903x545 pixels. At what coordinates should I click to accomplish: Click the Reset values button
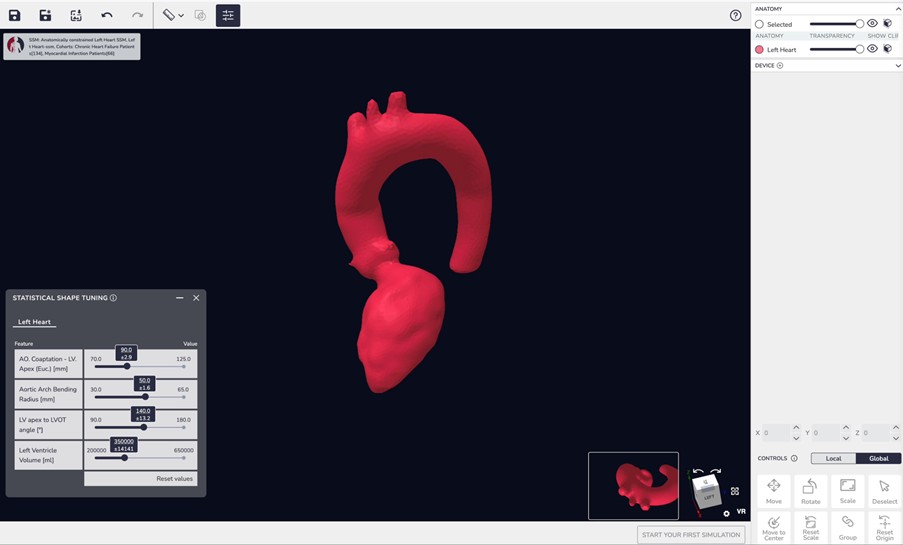click(174, 479)
